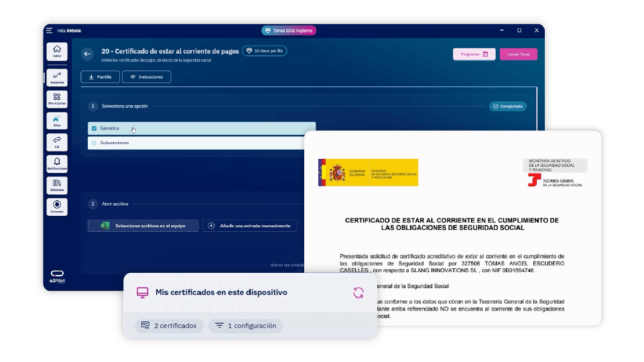Click the Completado status badge
Viewport: 644px width, 362px height.
508,106
